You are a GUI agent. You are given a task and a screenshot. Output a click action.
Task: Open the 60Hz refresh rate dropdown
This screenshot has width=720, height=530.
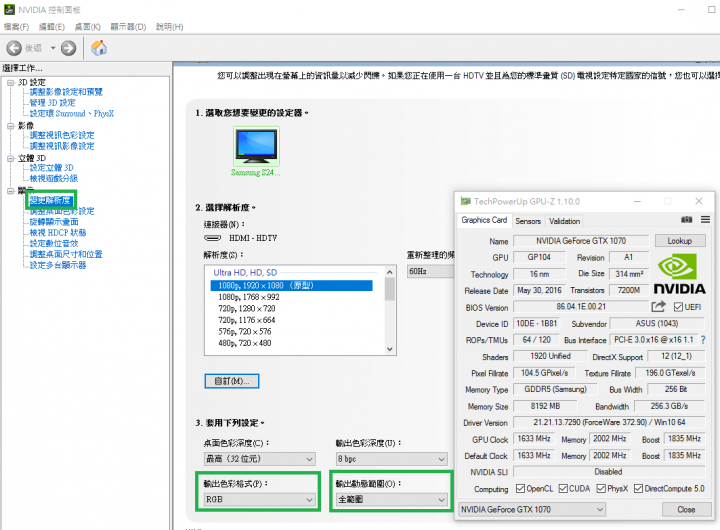click(430, 271)
